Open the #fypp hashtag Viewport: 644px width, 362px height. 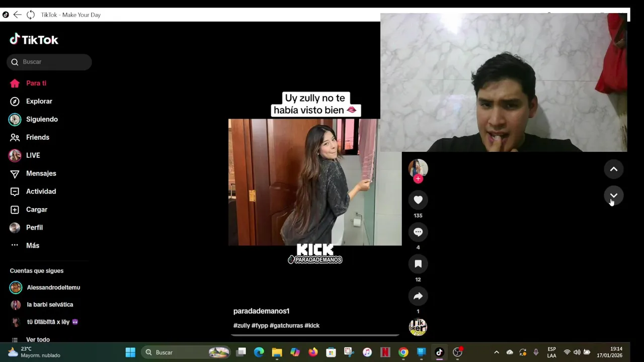point(260,326)
